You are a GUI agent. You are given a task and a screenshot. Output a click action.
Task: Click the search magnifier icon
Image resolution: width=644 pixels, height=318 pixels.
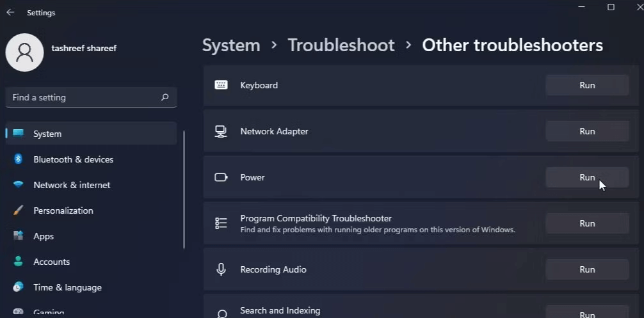tap(165, 97)
